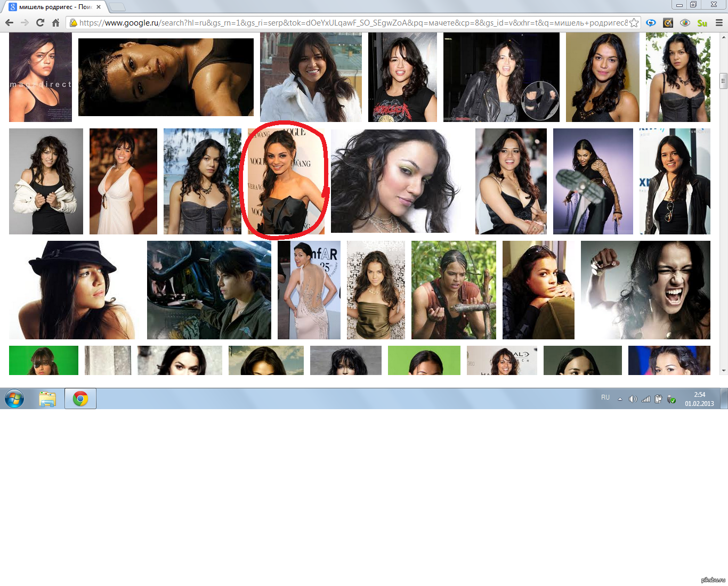Screen dimensions: 728x586
Task: Open Windows Explorer from the taskbar
Action: click(x=47, y=398)
